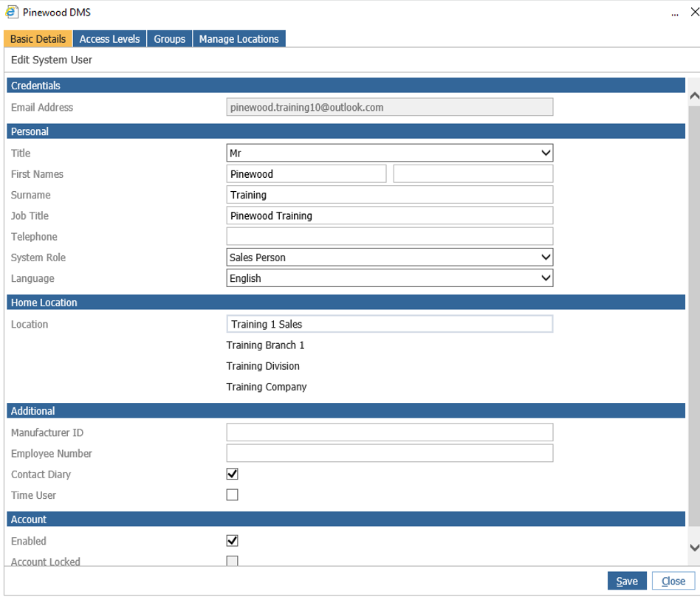Viewport: 700px width, 597px height.
Task: Click the Save button
Action: click(x=627, y=581)
